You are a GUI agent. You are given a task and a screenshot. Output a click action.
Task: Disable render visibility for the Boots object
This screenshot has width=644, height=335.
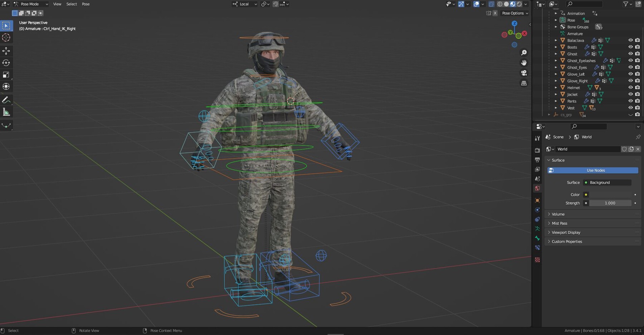(638, 47)
